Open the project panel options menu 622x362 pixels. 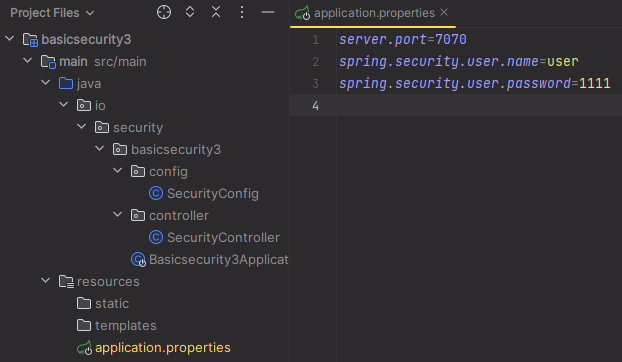click(242, 12)
